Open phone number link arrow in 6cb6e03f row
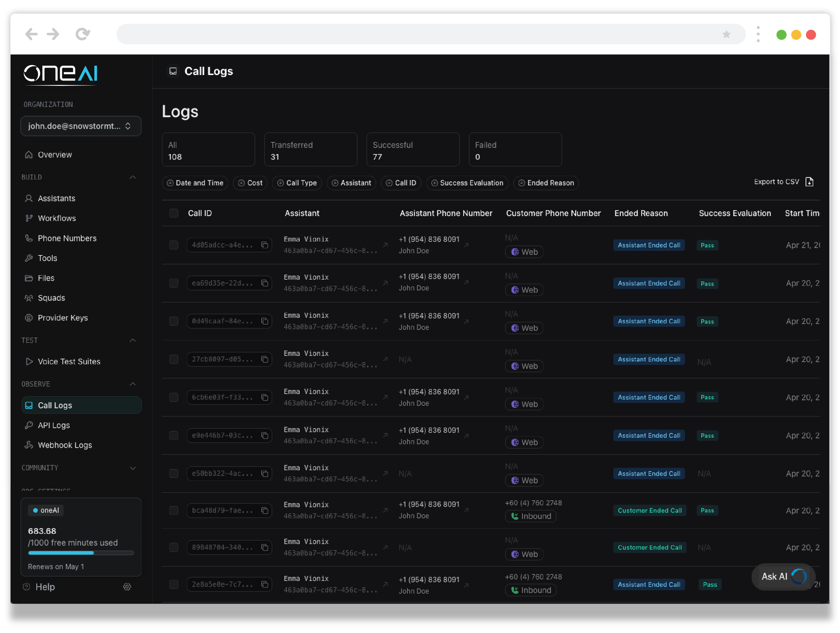Viewport: 840px width, 633px height. [466, 397]
